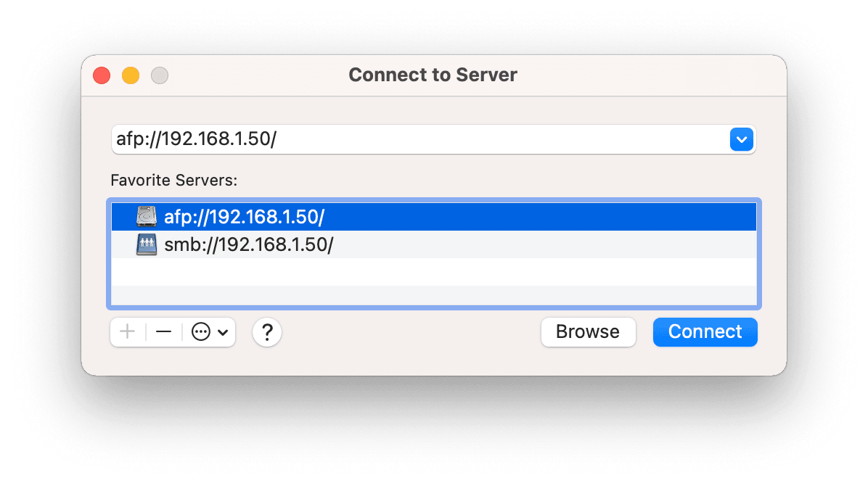
Task: Click the minus icon to remove a favorite
Action: [163, 331]
